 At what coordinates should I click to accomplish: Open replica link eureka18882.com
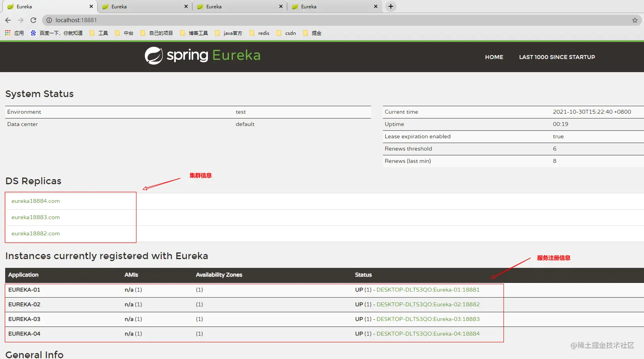pyautogui.click(x=36, y=233)
